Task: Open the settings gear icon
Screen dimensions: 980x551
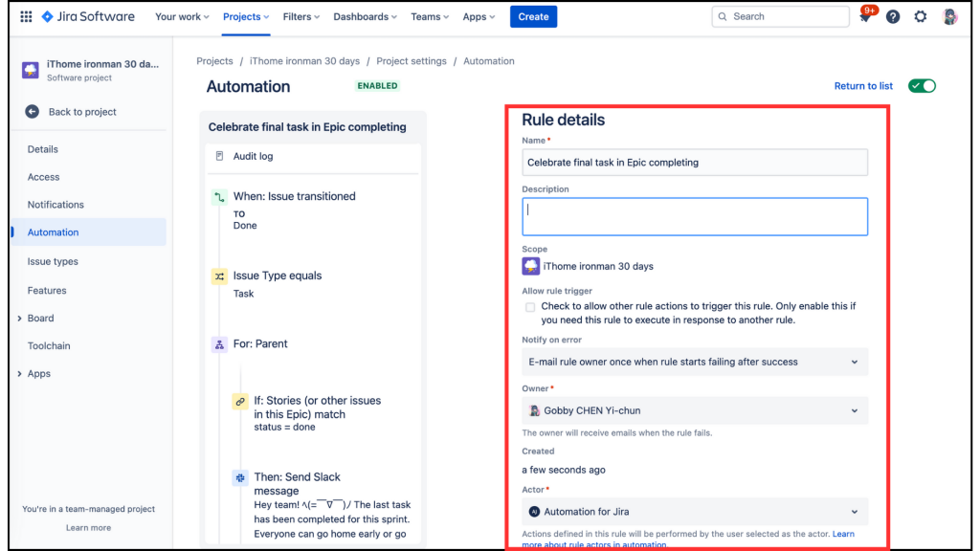Action: click(920, 17)
